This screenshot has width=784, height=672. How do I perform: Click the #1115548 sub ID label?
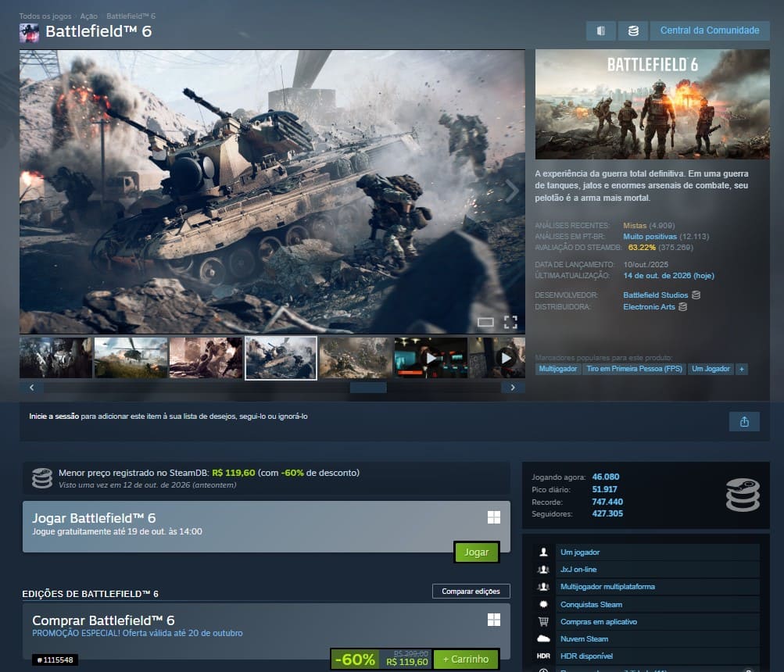[55, 660]
